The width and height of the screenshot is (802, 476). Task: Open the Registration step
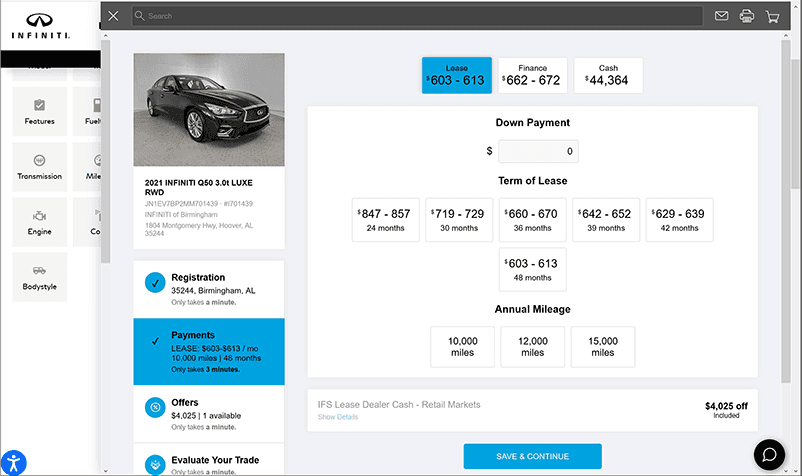[x=209, y=289]
